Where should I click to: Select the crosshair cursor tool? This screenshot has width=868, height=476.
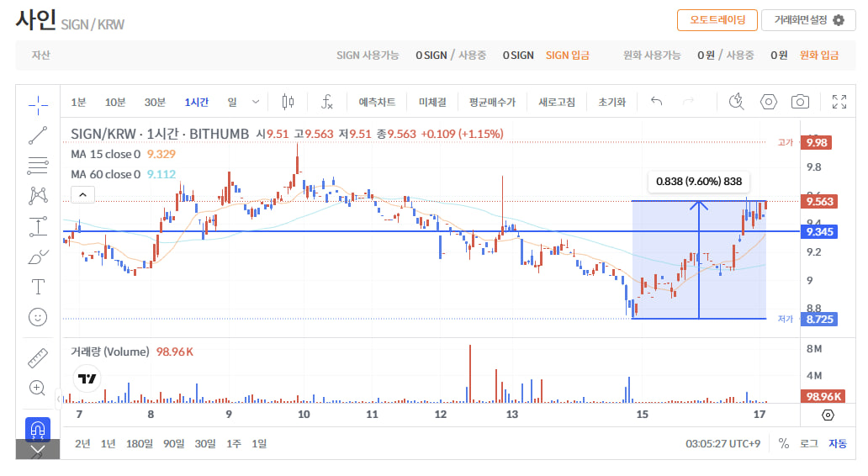(38, 104)
